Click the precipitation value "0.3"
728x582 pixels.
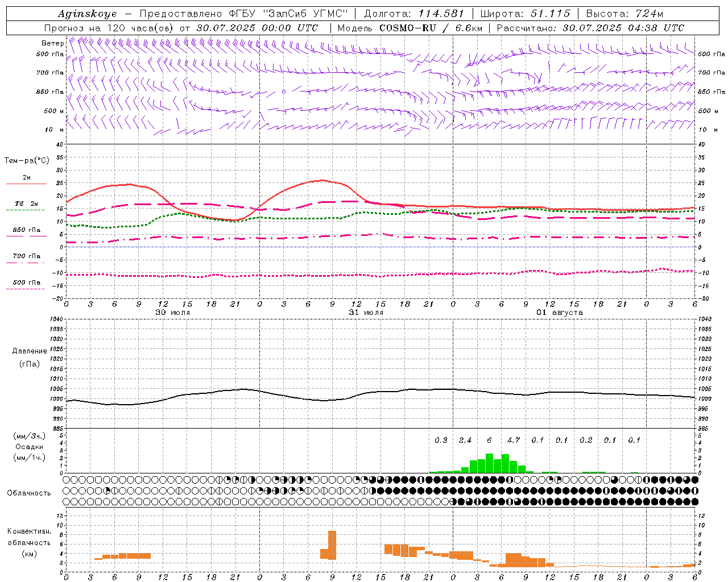click(x=441, y=440)
